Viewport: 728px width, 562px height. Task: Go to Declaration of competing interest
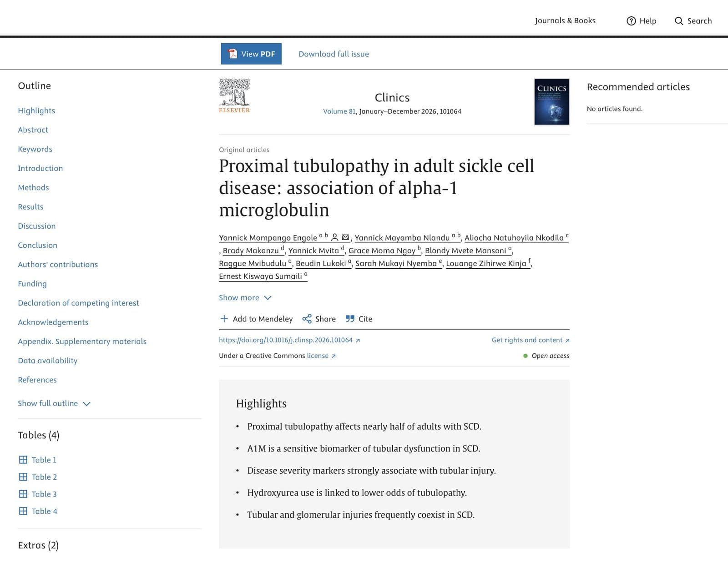point(78,303)
